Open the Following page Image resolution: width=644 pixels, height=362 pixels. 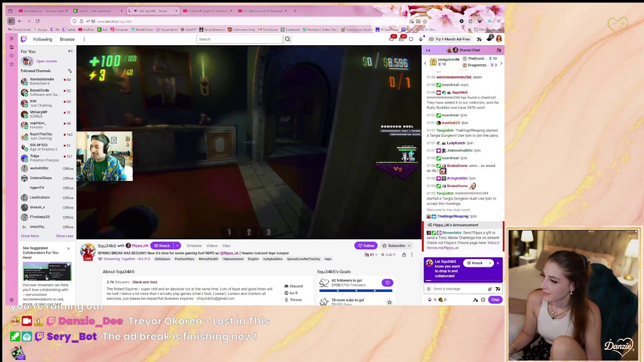(43, 39)
